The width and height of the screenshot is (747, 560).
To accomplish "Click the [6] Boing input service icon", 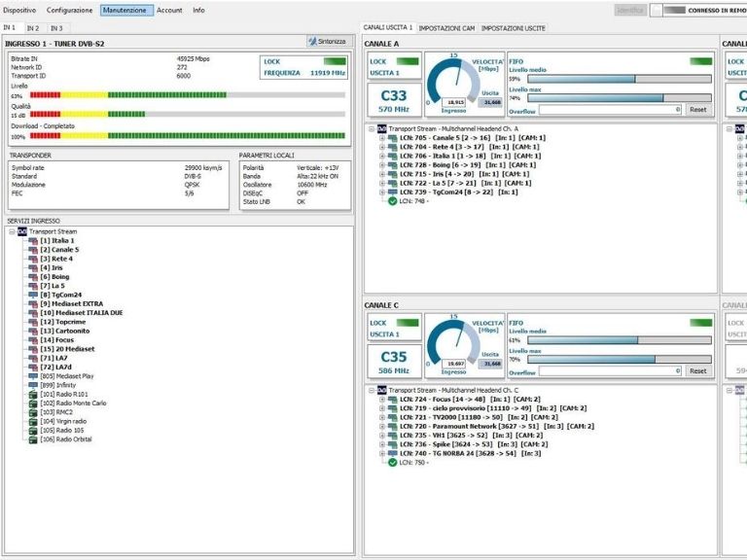I will click(x=33, y=277).
